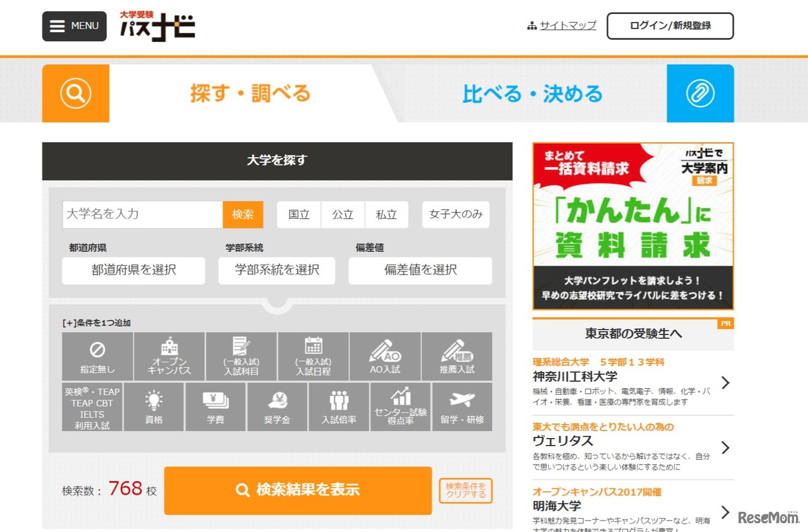Viewport: 808px width, 532px height.
Task: Open the 都道府県を選択 selector
Action: pyautogui.click(x=133, y=271)
